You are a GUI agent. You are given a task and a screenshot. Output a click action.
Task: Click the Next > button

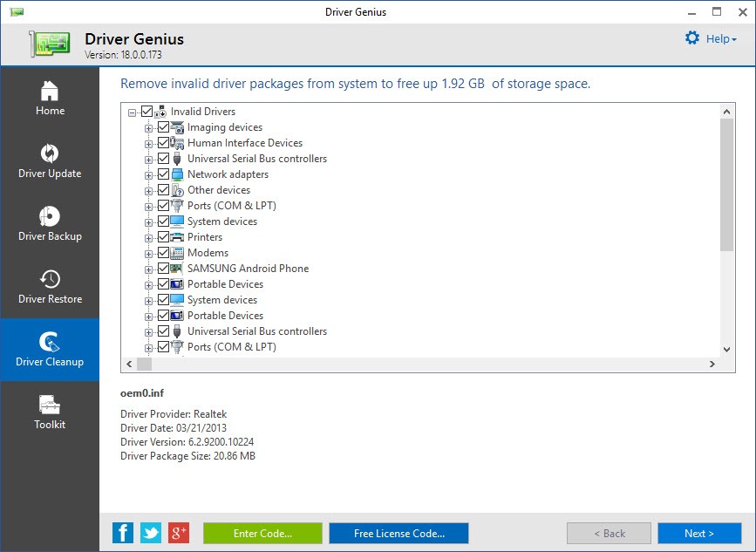click(x=699, y=533)
